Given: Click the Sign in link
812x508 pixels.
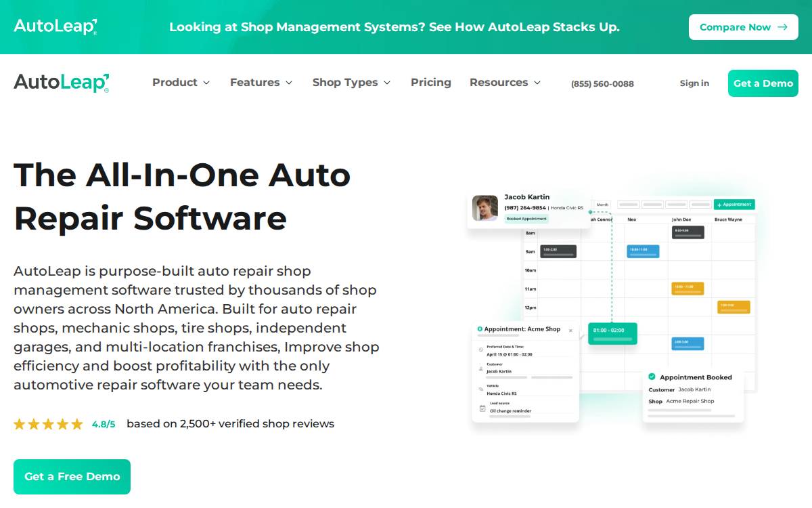Looking at the screenshot, I should click(x=694, y=83).
